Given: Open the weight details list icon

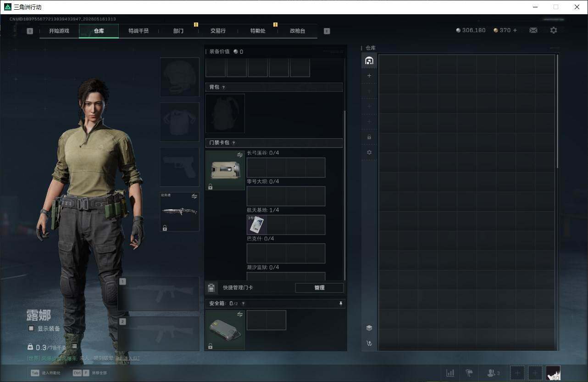Looking at the screenshot, I should (x=74, y=346).
